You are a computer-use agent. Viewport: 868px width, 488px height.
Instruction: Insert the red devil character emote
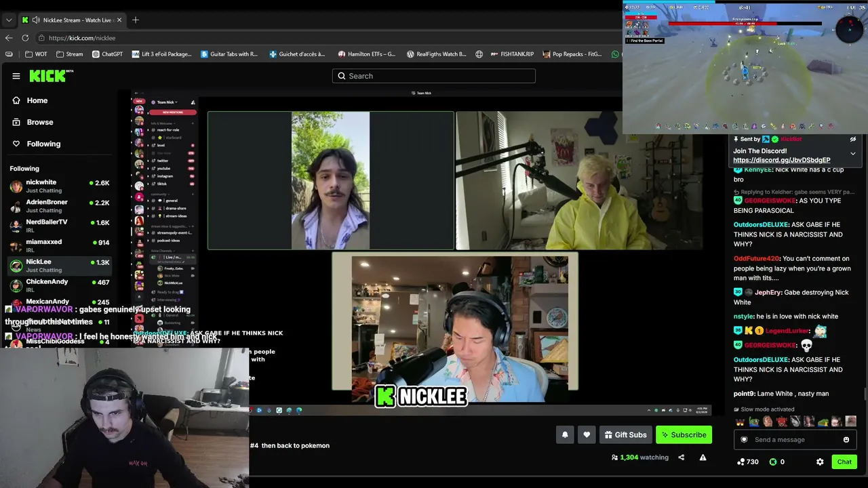(781, 422)
